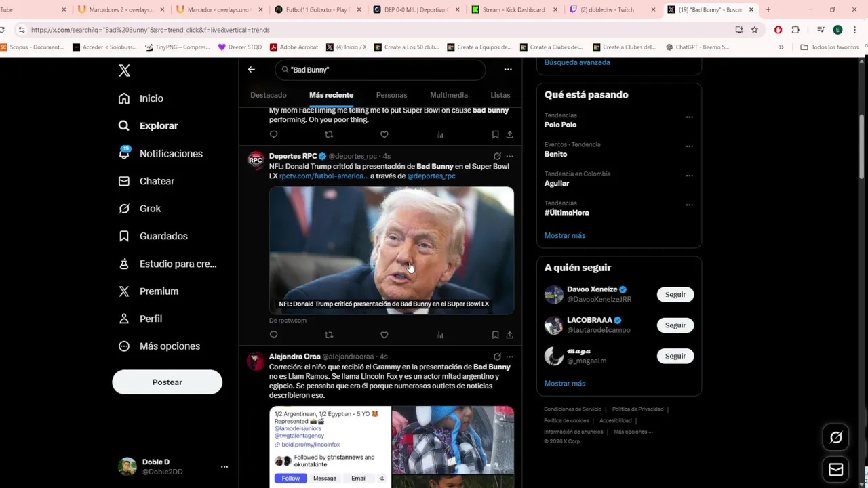
Task: Switch to Stream - Kick Dashboard browser tab
Action: point(515,9)
